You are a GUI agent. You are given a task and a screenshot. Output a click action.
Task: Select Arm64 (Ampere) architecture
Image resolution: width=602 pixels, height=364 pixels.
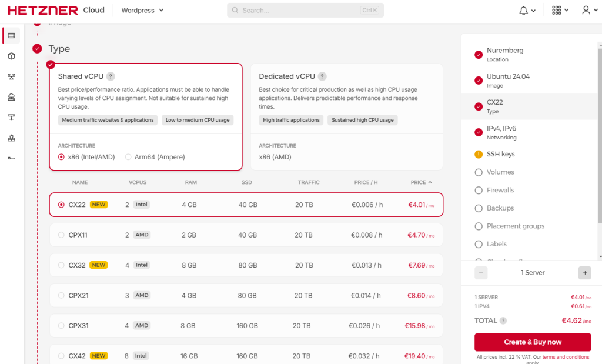click(129, 157)
